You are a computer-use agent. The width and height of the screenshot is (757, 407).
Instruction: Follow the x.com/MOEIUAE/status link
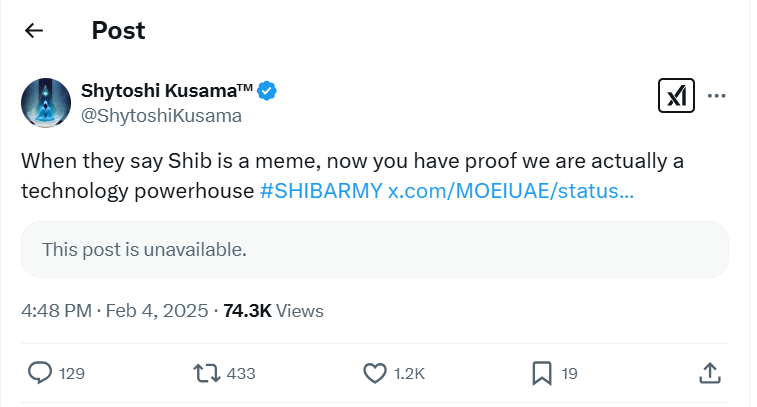[510, 190]
